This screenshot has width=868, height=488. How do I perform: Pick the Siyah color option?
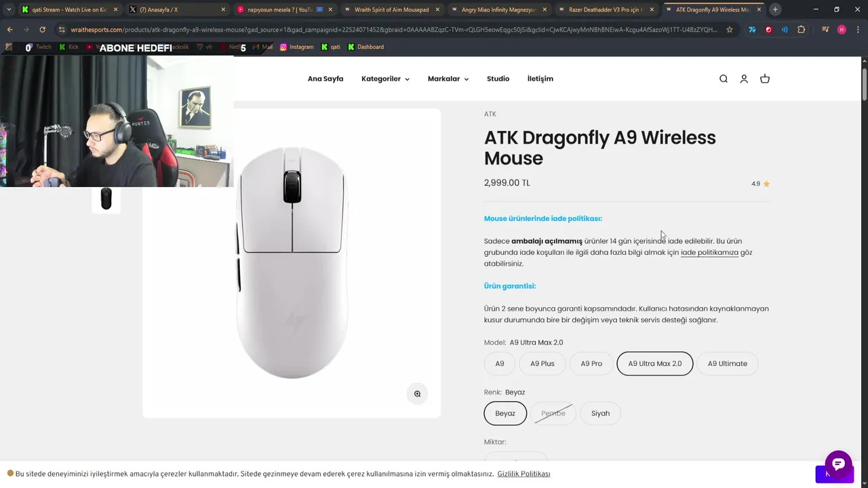[600, 413]
